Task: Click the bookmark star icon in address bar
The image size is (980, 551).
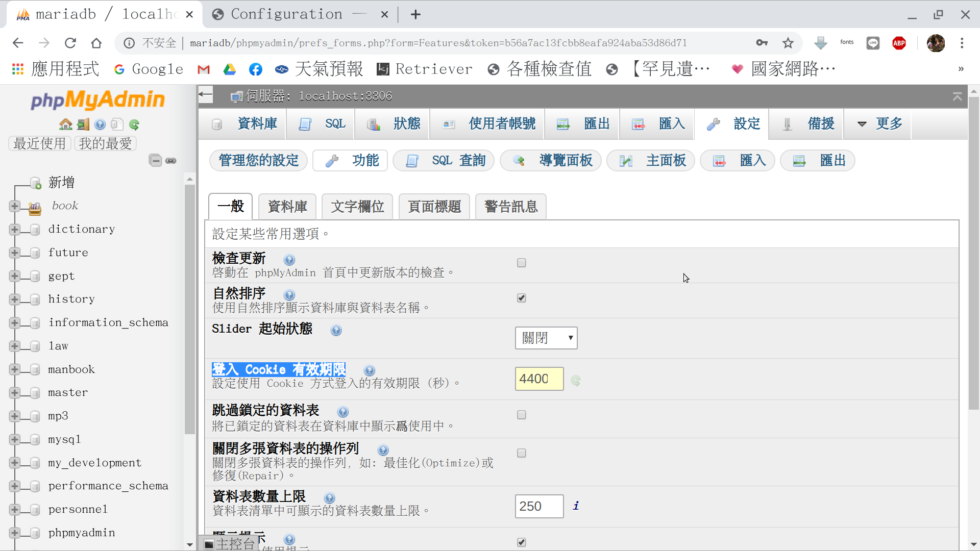Action: click(x=788, y=43)
